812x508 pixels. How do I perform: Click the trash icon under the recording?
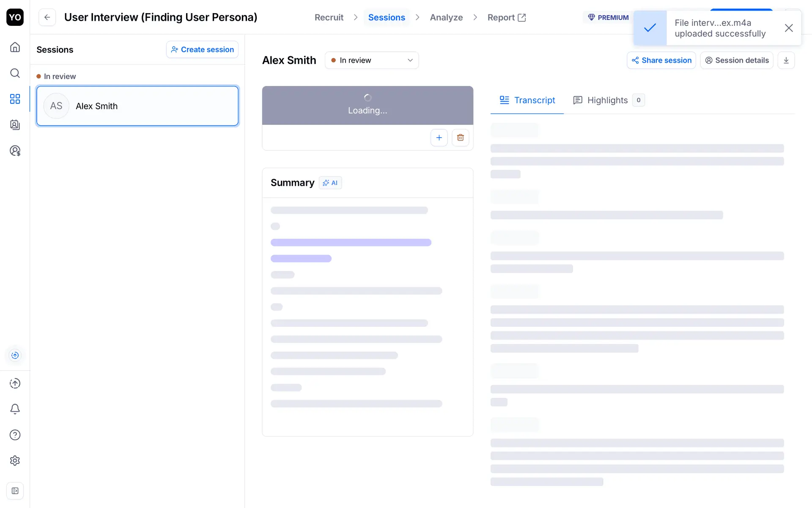[x=460, y=138]
